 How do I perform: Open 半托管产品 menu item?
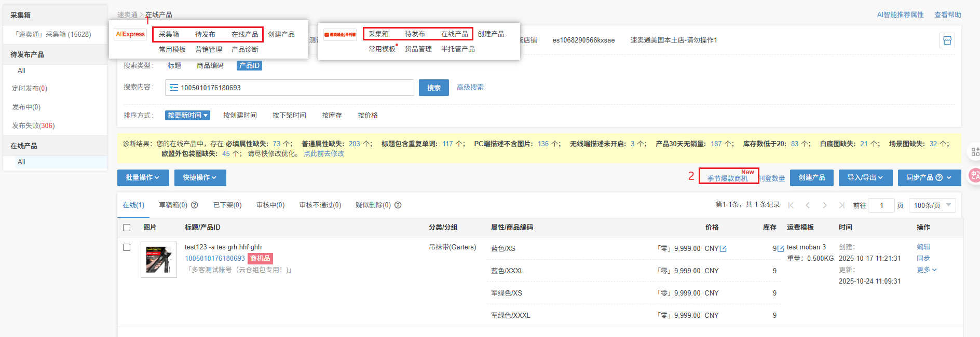point(458,49)
